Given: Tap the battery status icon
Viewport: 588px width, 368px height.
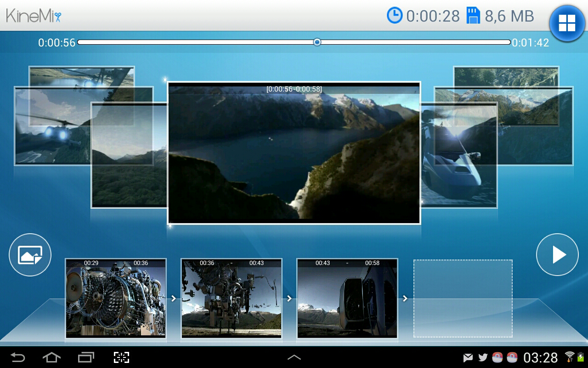Looking at the screenshot, I should pyautogui.click(x=580, y=357).
